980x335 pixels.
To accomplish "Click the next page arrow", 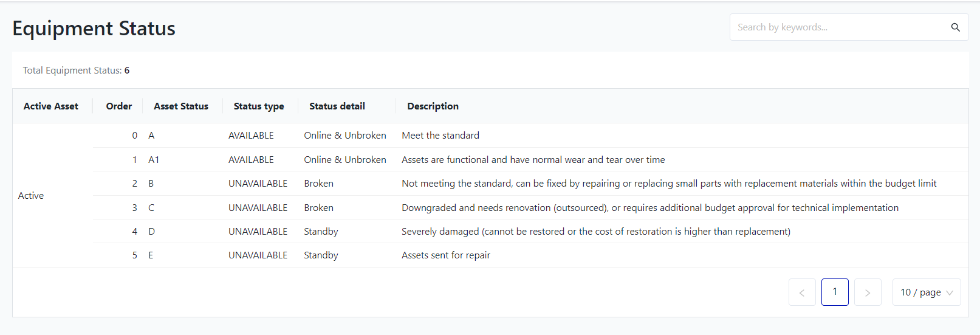I will (x=868, y=292).
